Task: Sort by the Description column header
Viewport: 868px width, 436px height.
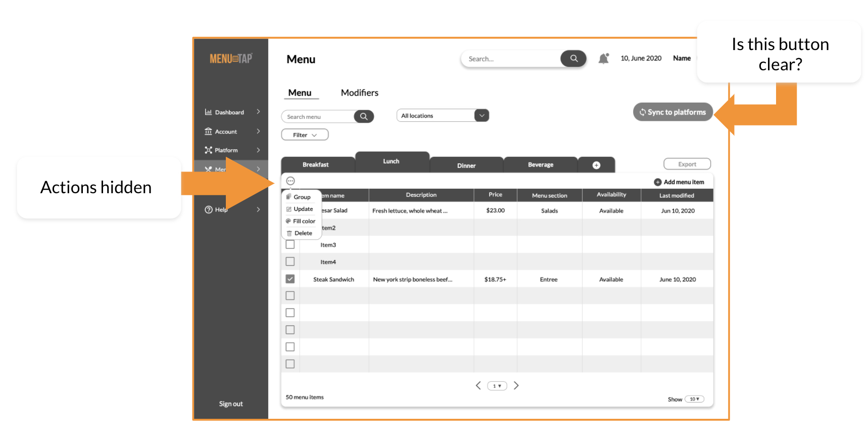Action: (x=421, y=195)
